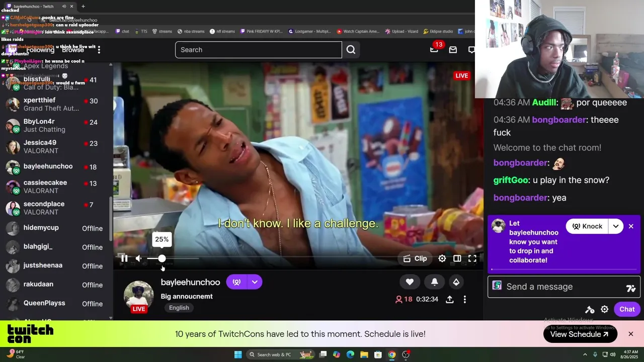Open xpertthief's channel in sidebar
Image resolution: width=644 pixels, height=362 pixels.
55,104
